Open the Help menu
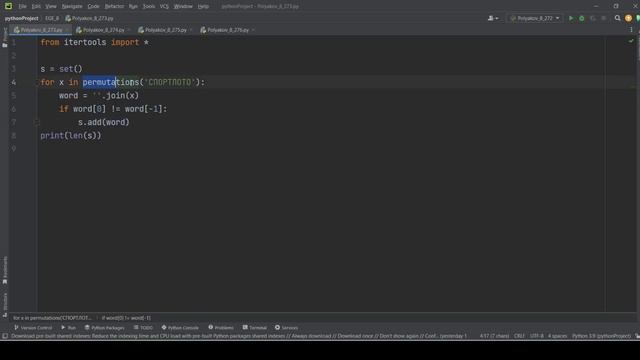The image size is (640, 360). (203, 6)
